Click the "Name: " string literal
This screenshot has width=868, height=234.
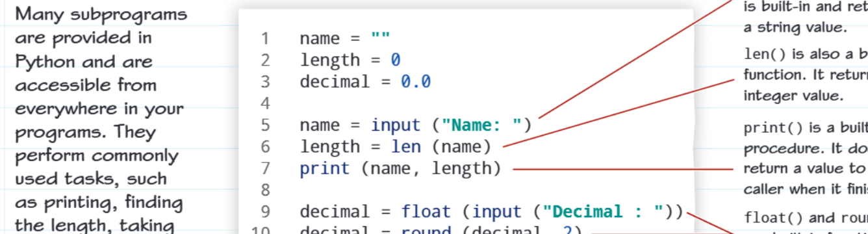pos(481,125)
